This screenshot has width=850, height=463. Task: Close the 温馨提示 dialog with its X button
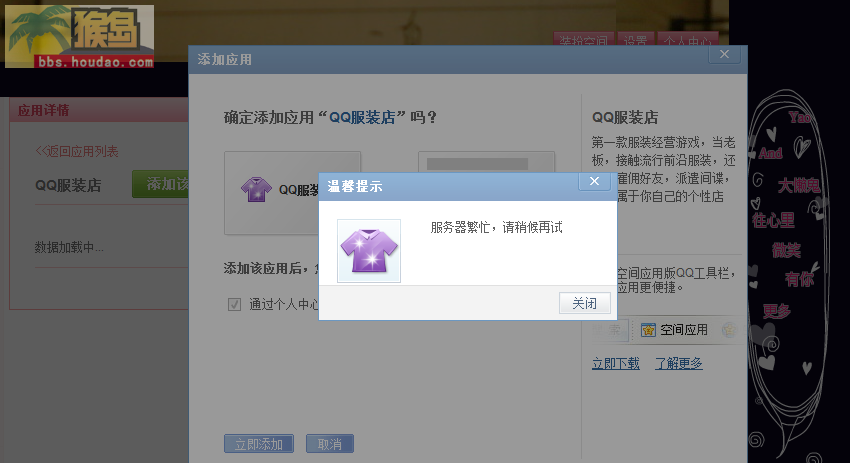click(x=594, y=181)
